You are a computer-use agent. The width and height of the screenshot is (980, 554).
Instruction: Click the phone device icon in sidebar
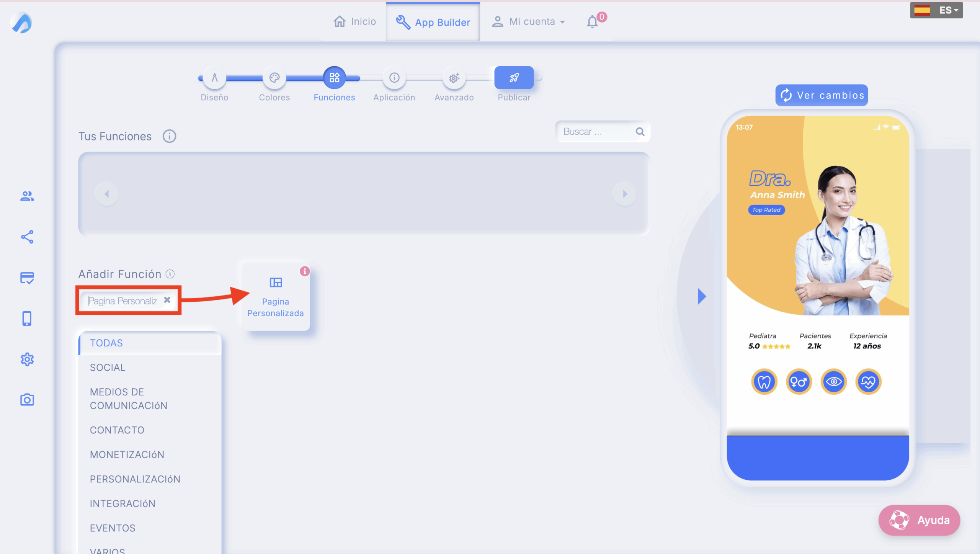[x=27, y=319]
